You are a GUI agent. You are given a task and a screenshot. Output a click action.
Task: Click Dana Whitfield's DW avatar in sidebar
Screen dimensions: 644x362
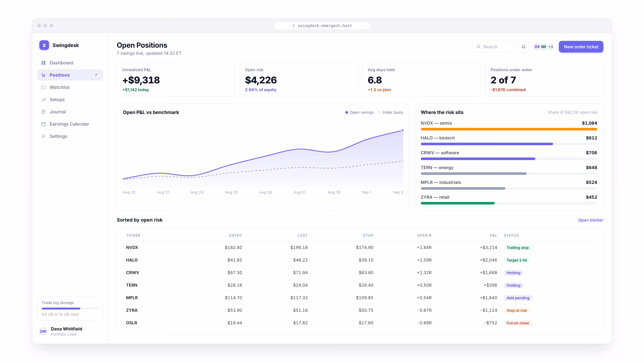(x=43, y=332)
